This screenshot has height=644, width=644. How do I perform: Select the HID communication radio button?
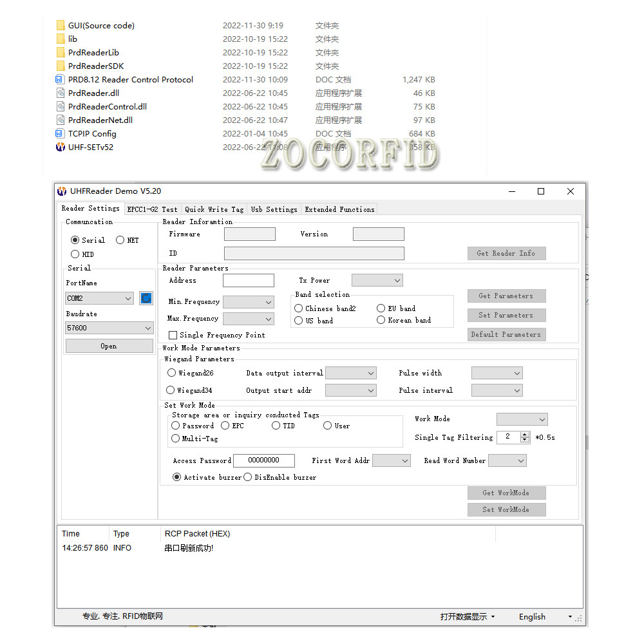75,254
